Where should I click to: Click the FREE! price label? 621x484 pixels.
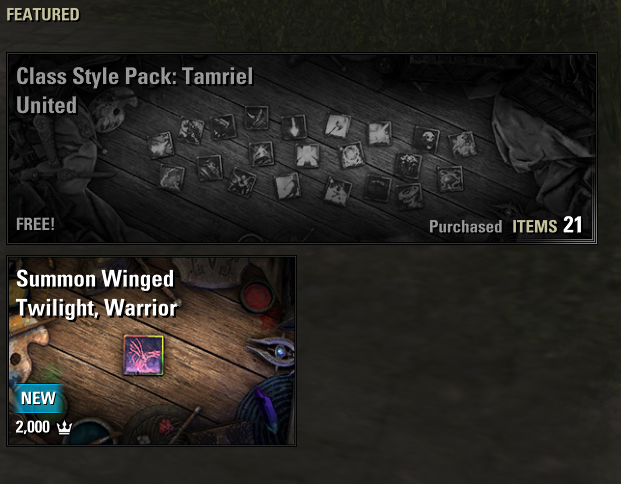point(35,224)
